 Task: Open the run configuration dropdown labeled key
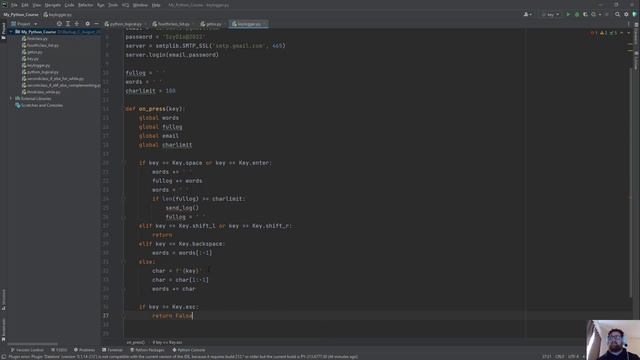pyautogui.click(x=550, y=15)
